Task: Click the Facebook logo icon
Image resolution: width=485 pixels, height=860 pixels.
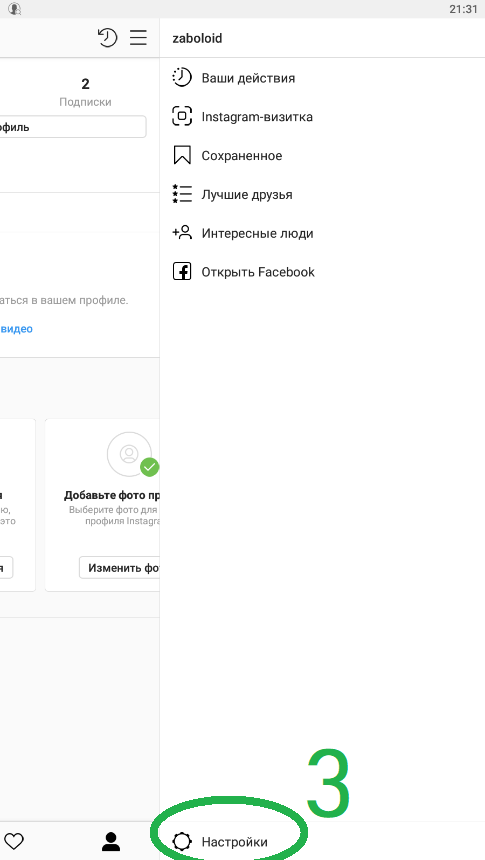Action: click(182, 271)
